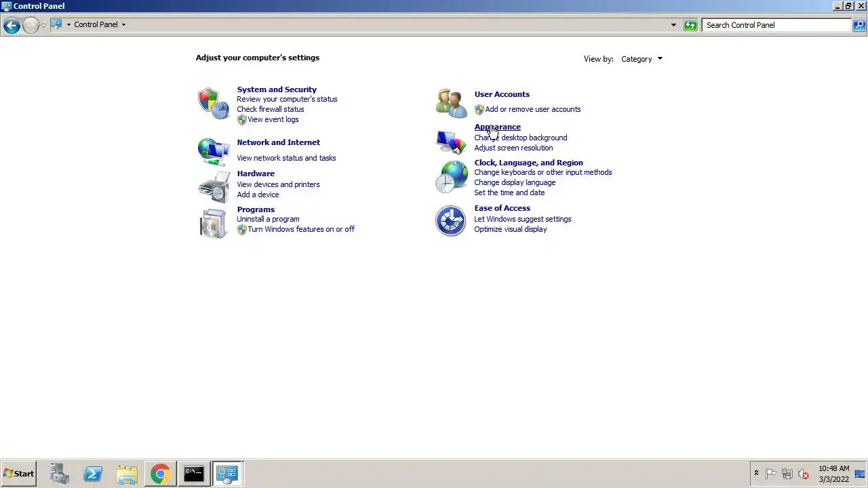Click Let Windows suggest settings
The height and width of the screenshot is (488, 868).
pyautogui.click(x=523, y=219)
